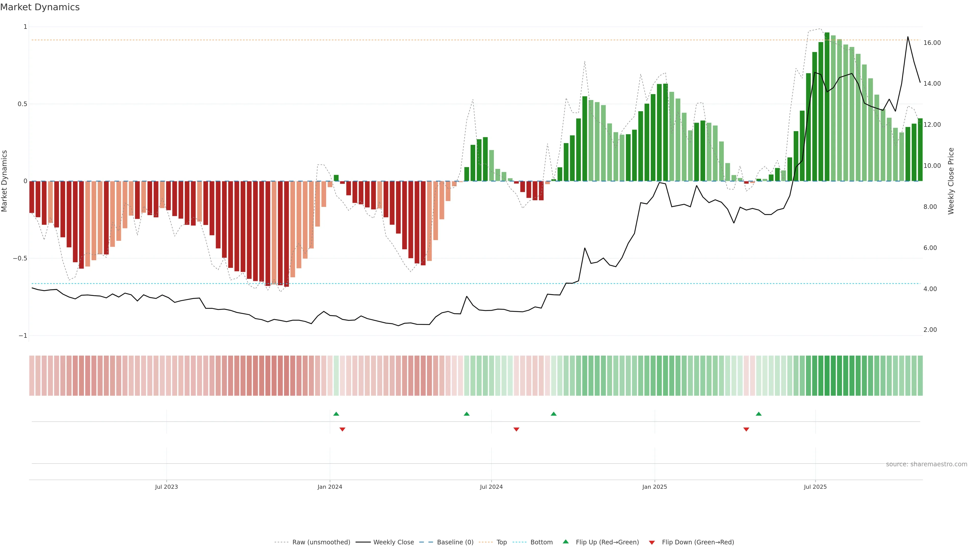Image resolution: width=980 pixels, height=551 pixels.
Task: Click the source: sharemaestro.com text
Action: click(x=926, y=464)
